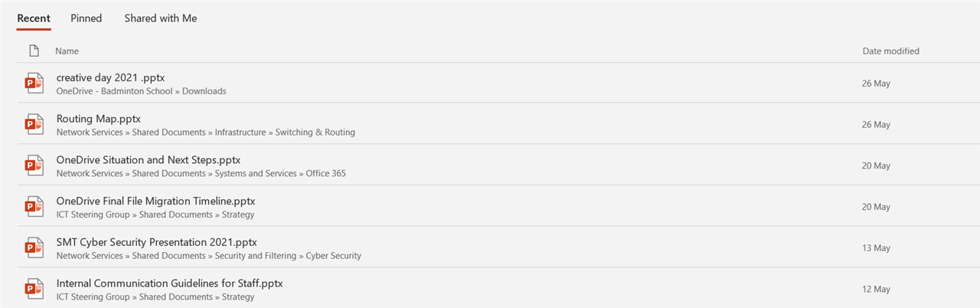Click PowerPoint icon for creative day 2021

click(x=34, y=84)
